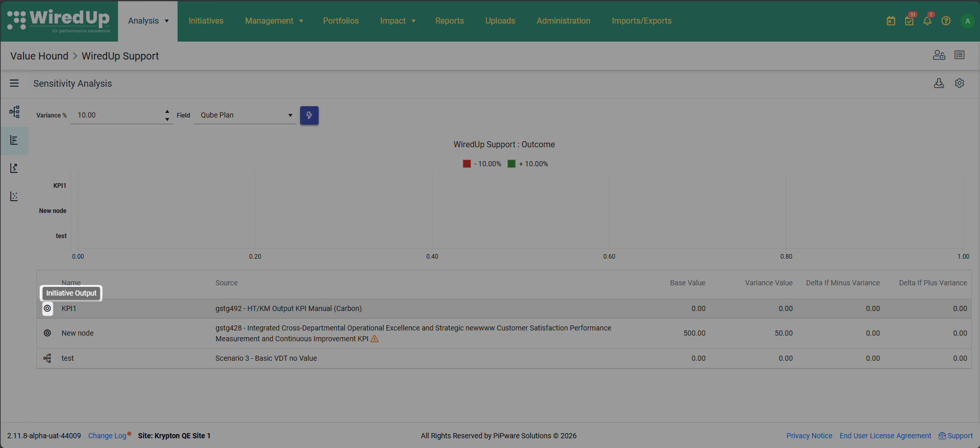
Task: Click the New node chart axis label
Action: [x=53, y=211]
